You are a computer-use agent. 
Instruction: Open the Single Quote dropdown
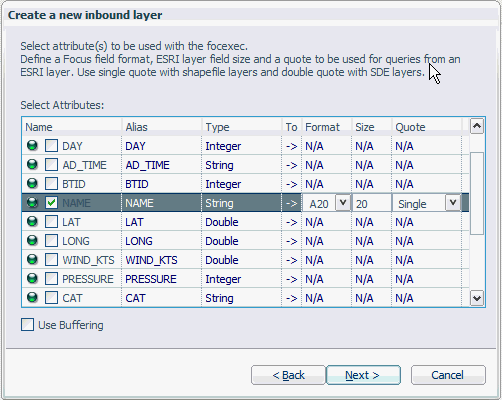[453, 203]
